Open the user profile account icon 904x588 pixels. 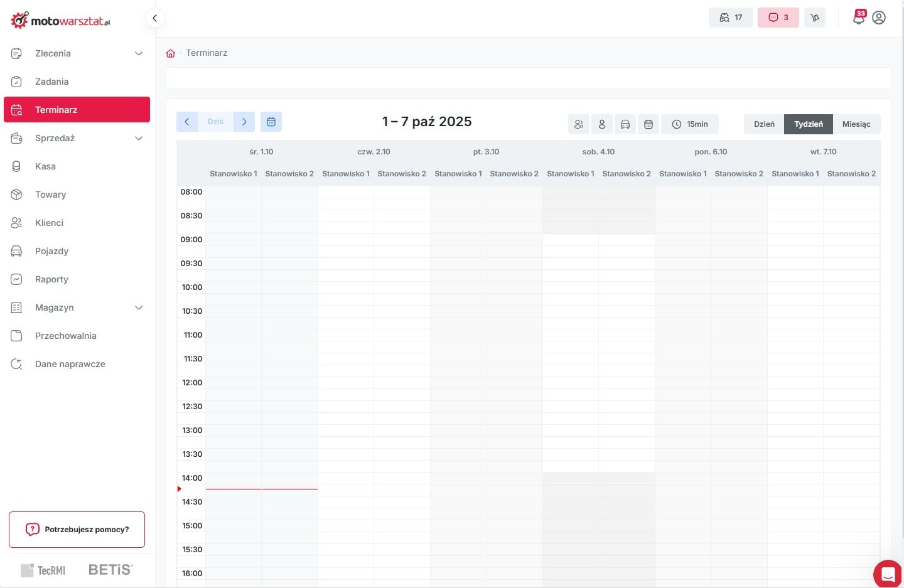pyautogui.click(x=879, y=18)
